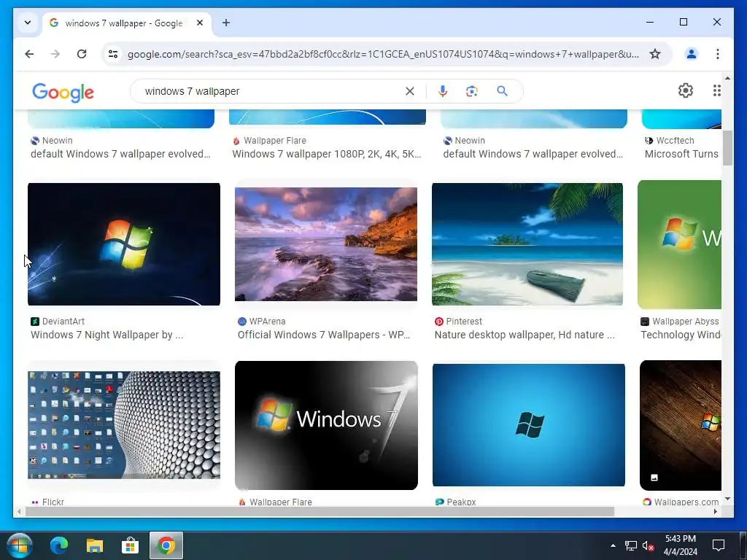Close the windows 7 wallpaper tab

click(x=200, y=23)
